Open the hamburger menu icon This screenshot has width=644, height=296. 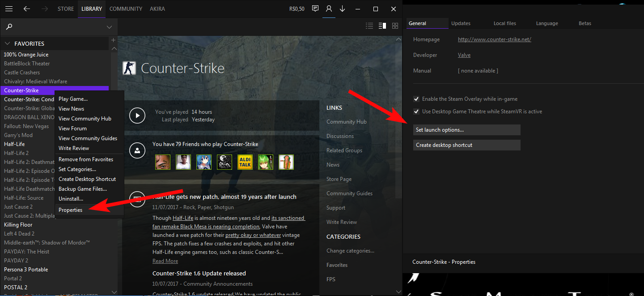click(8, 9)
